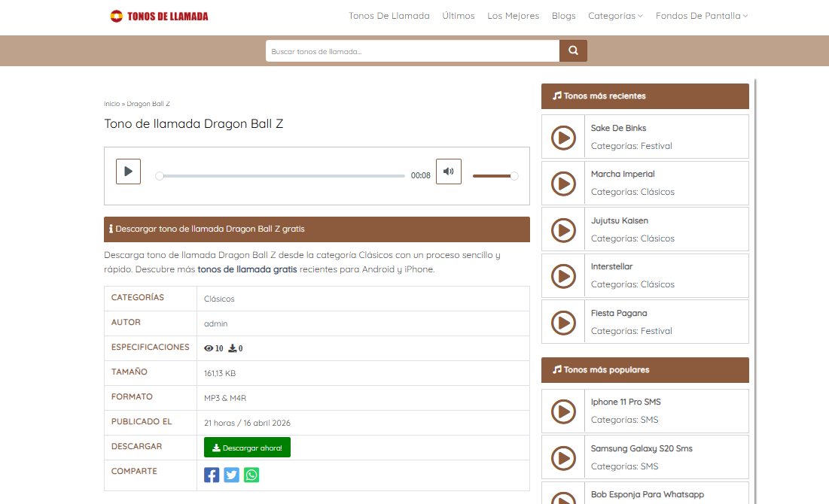Screen dimensions: 829x504
Task: Click SMS category under Samsung Galaxy S20
Action: pos(649,466)
